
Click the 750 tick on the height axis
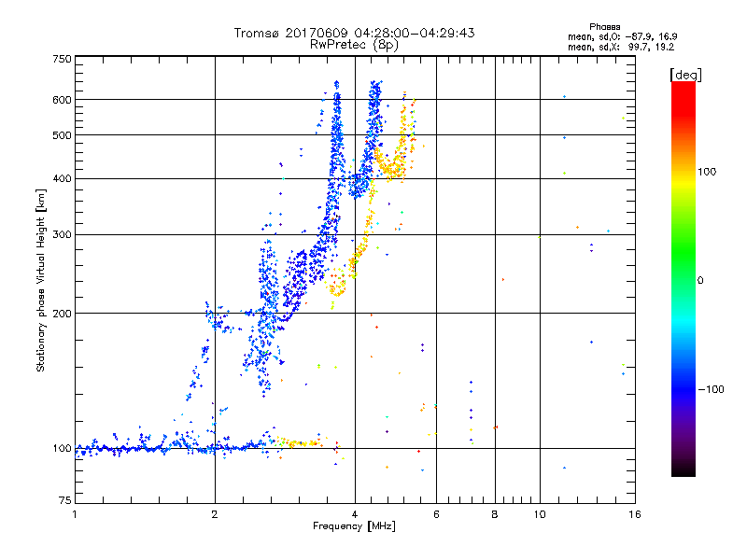pos(62,59)
